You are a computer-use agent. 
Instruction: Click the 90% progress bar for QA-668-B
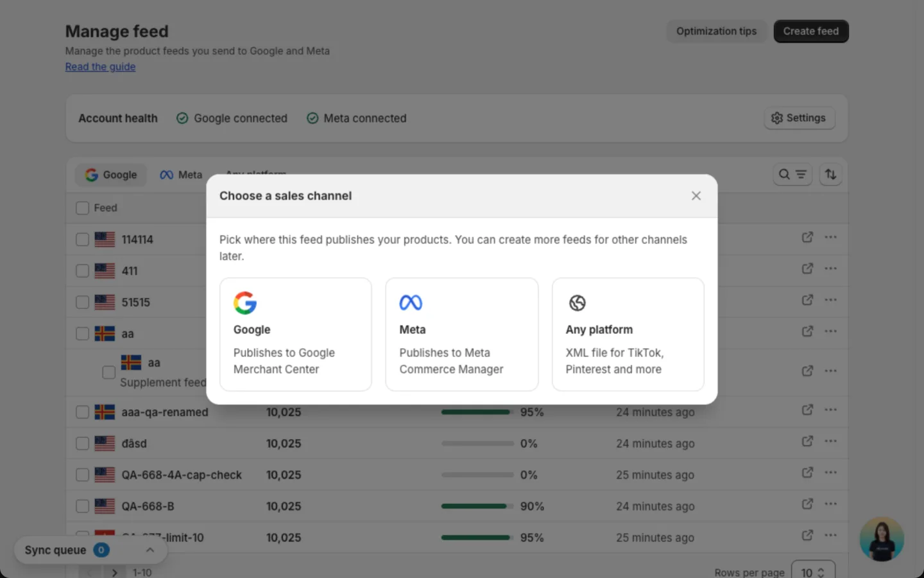477,507
